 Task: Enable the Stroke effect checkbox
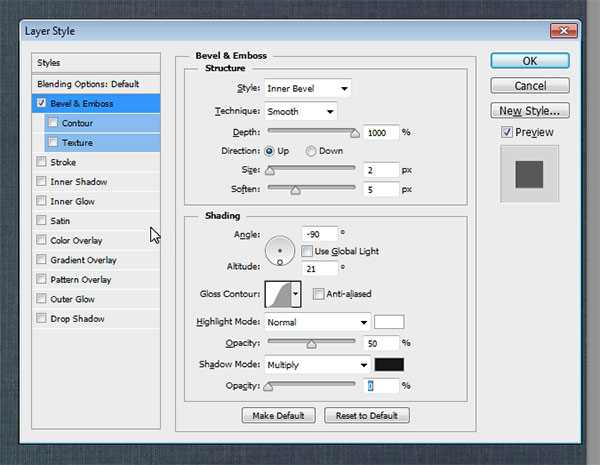40,162
